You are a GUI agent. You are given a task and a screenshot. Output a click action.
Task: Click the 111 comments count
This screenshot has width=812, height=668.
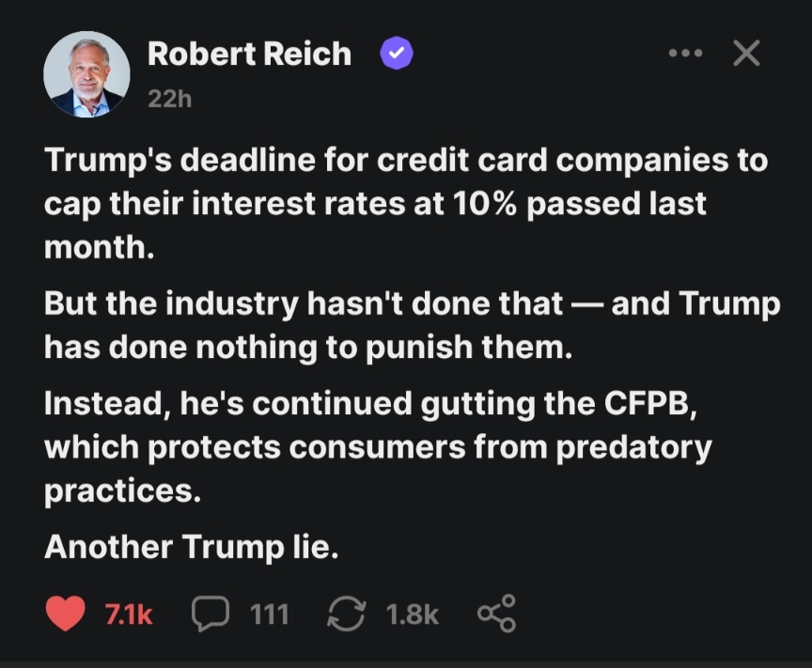tap(270, 614)
